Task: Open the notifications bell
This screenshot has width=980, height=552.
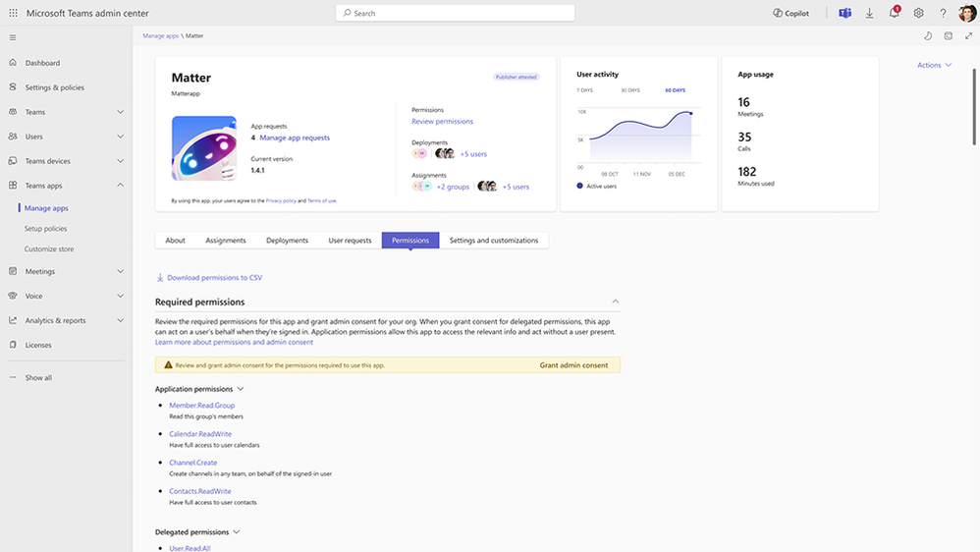Action: pyautogui.click(x=894, y=13)
